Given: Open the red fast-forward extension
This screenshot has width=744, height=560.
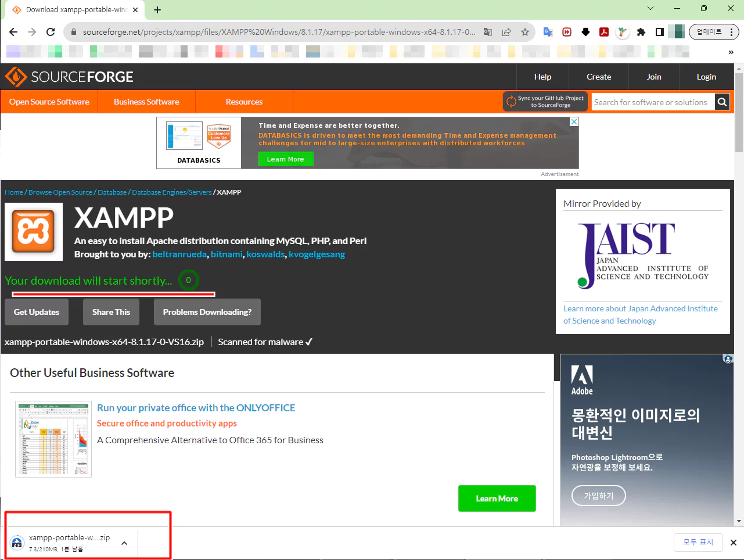Looking at the screenshot, I should [x=567, y=32].
